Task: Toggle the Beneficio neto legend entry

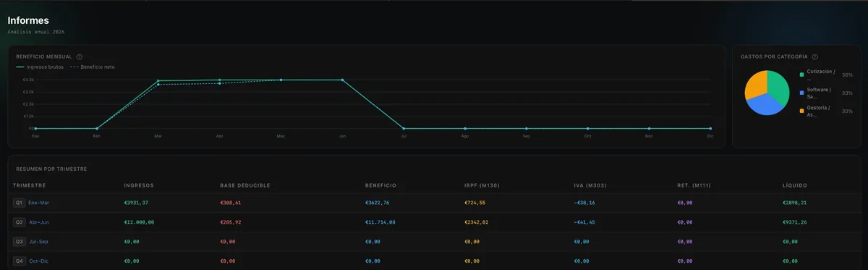Action: click(x=93, y=67)
